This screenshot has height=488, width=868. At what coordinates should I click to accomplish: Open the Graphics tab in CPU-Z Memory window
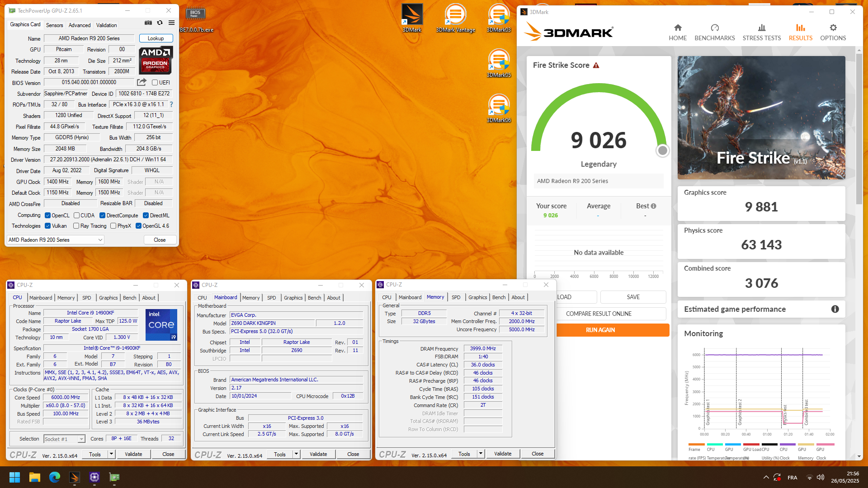pyautogui.click(x=477, y=297)
